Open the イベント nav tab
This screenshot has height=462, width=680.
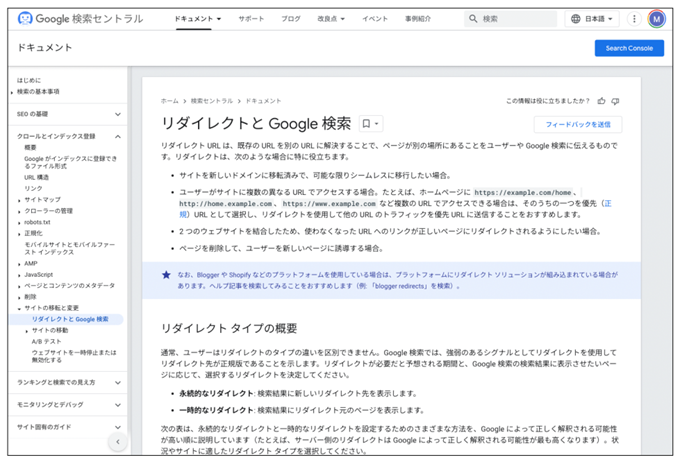coord(375,19)
